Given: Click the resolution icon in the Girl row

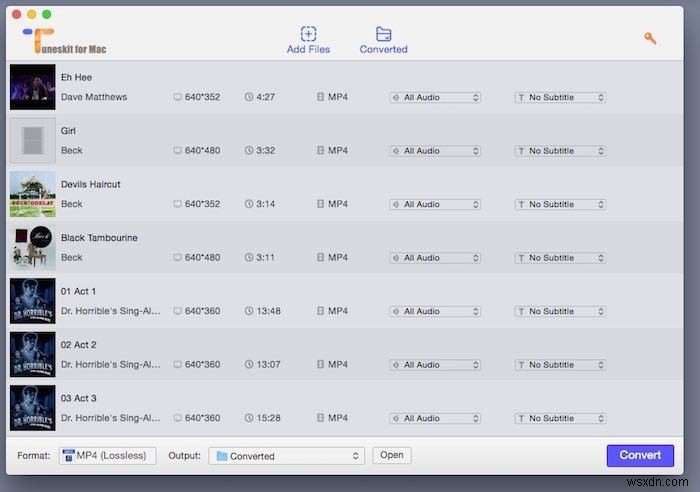Looking at the screenshot, I should tap(177, 150).
